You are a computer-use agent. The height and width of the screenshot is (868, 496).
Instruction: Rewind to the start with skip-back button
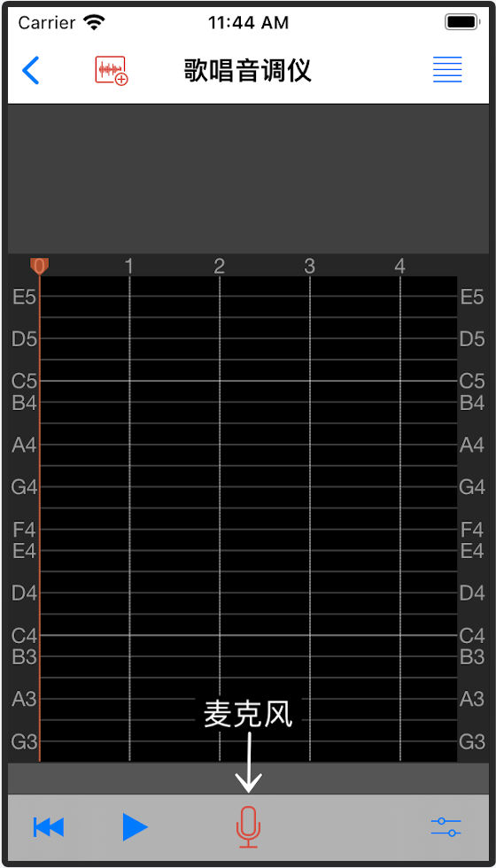coord(49,827)
